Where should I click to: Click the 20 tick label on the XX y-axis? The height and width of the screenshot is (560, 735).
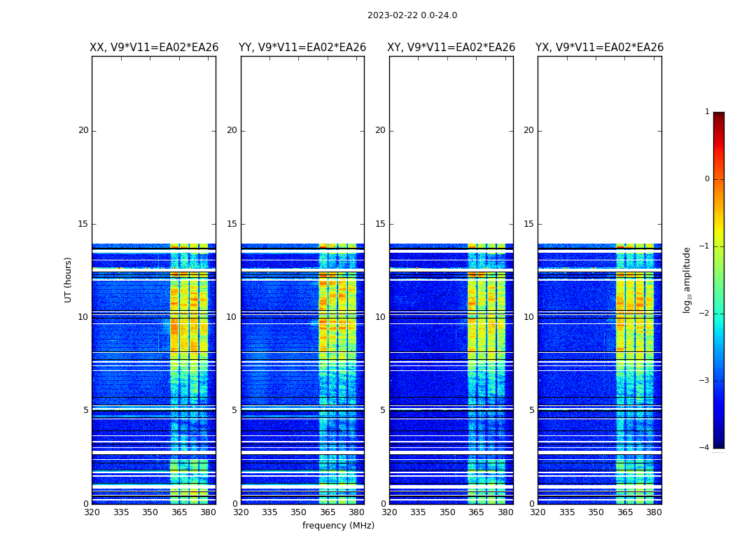tap(83, 130)
